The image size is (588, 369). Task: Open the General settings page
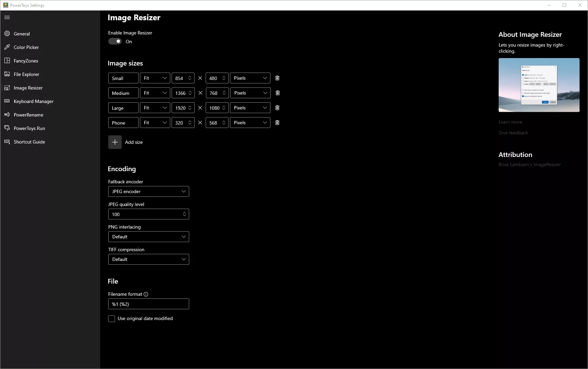(x=50, y=34)
